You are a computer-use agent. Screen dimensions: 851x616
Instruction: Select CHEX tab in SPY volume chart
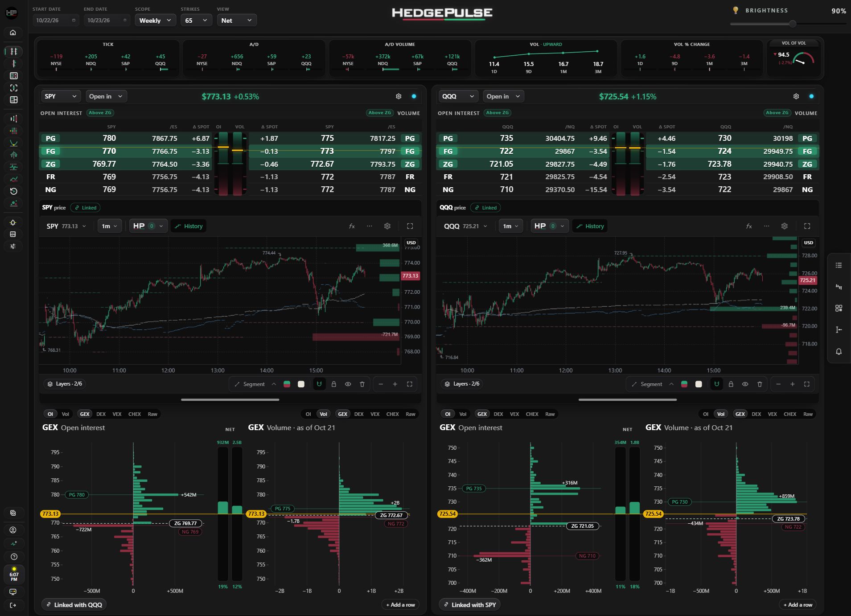392,414
